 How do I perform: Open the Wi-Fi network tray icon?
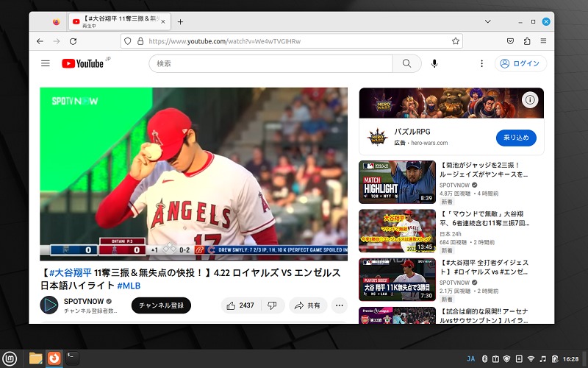click(531, 359)
